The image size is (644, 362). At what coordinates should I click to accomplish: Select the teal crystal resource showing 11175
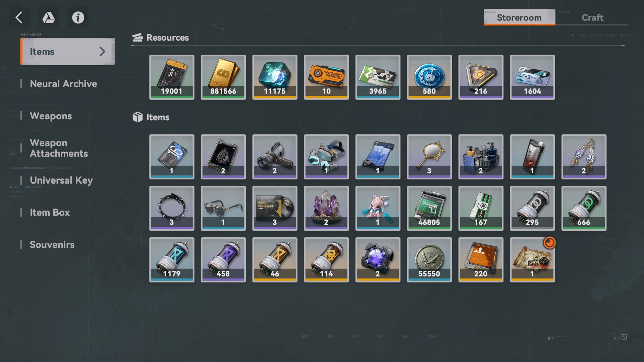(275, 77)
